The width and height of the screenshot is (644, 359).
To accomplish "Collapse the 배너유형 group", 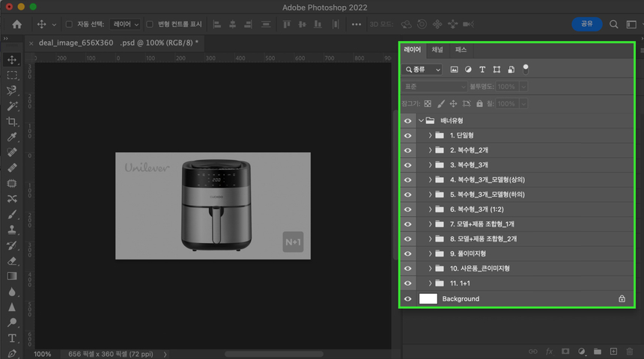I will coord(422,120).
